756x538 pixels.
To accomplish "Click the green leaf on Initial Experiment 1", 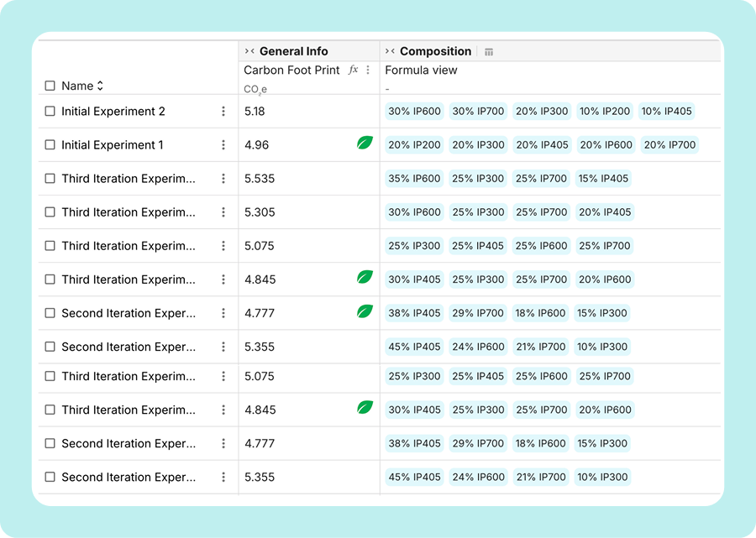I will pos(365,143).
